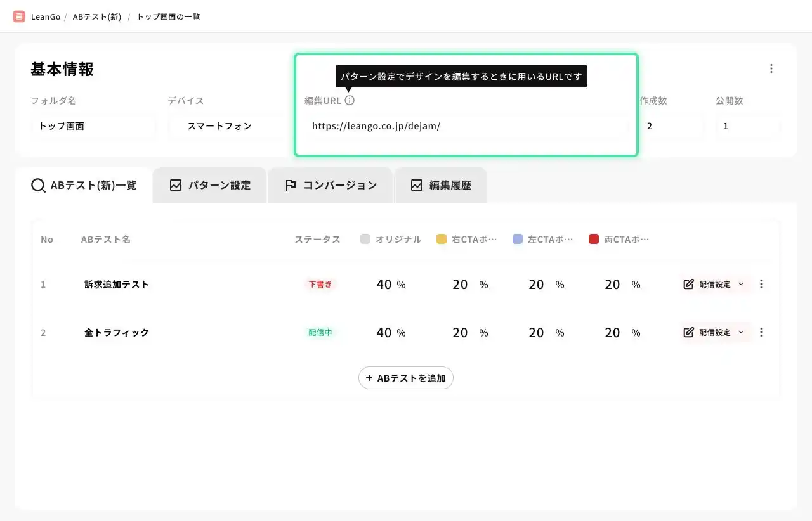This screenshot has width=812, height=521.
Task: Click the edit icon on 全トラフィック's 配信設定
Action: pos(688,332)
